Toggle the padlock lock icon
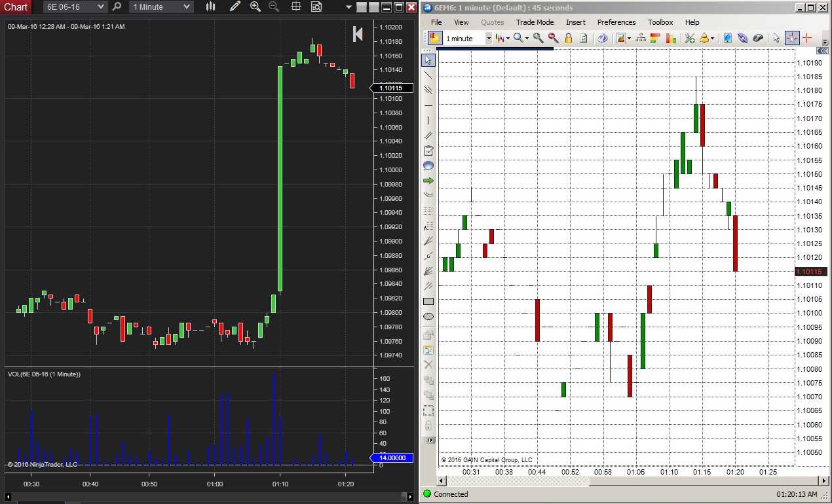Screen dimensions: 832x504 click(x=569, y=39)
